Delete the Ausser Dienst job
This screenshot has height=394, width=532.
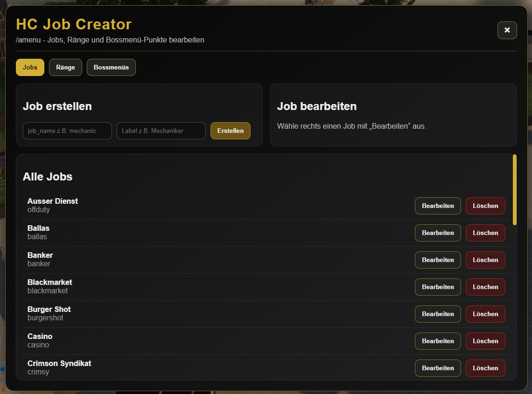485,206
